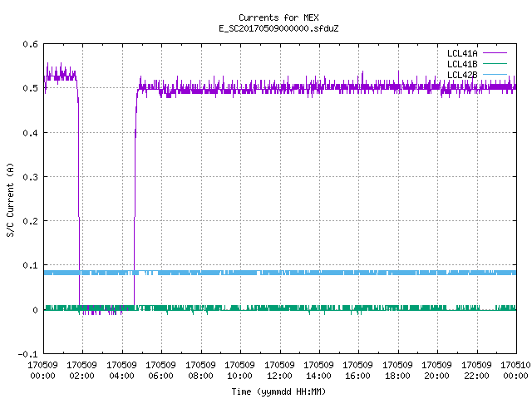Click the x-axis tick 170509 02:00
The height and width of the screenshot is (399, 532).
(x=81, y=371)
